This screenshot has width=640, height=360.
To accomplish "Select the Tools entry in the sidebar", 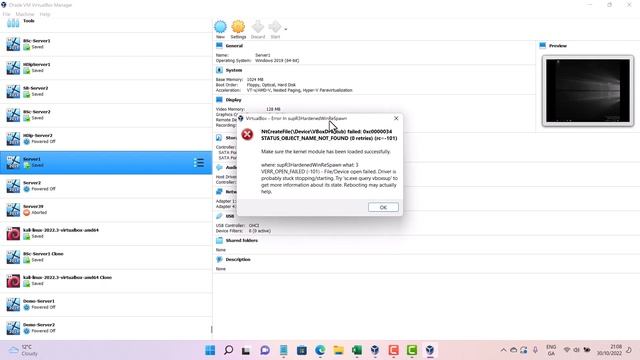I will tap(106, 23).
